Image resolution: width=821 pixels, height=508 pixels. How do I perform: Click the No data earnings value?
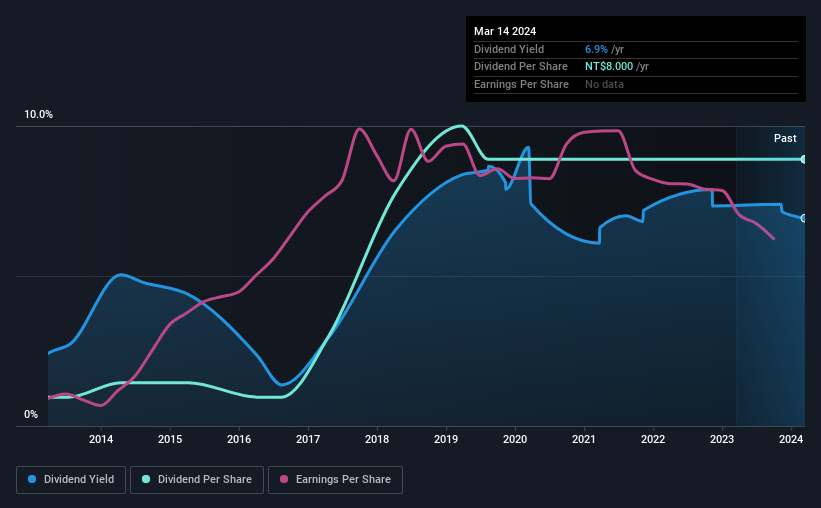604,84
